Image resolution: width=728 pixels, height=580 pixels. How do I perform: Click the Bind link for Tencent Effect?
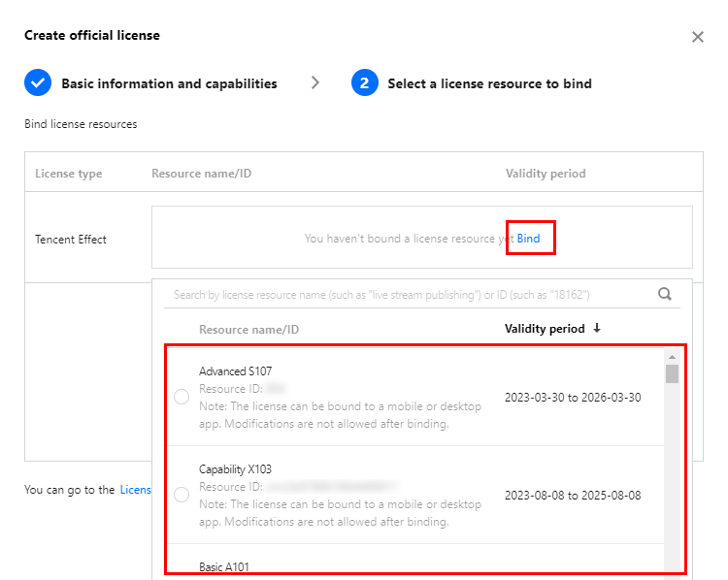tap(528, 238)
